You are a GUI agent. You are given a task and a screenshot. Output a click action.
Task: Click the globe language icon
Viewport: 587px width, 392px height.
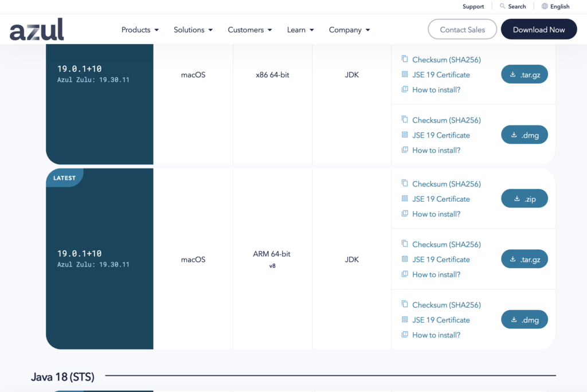point(545,6)
